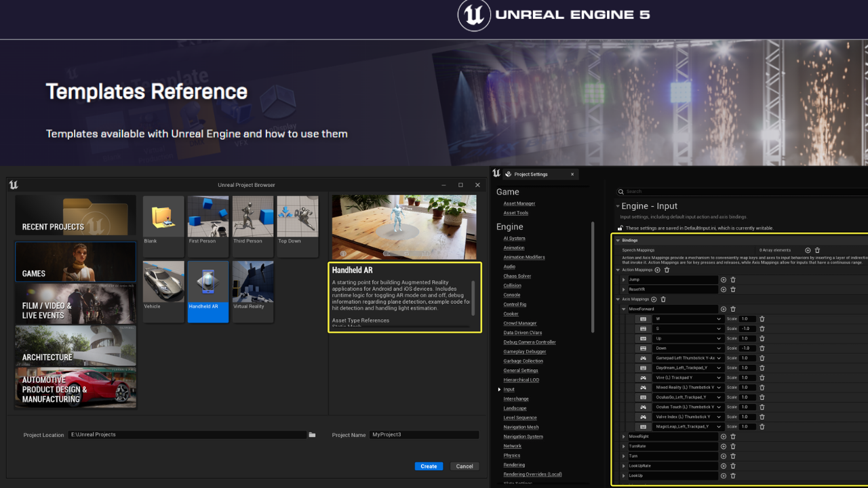Image resolution: width=868 pixels, height=488 pixels.
Task: Delete the MoveForward axis mapping
Action: tap(733, 309)
